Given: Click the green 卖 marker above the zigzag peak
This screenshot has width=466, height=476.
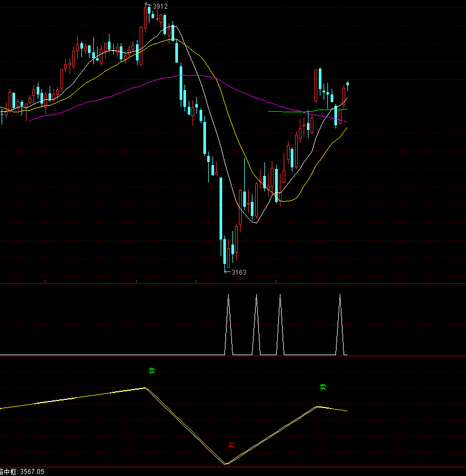Looking at the screenshot, I should pos(152,371).
